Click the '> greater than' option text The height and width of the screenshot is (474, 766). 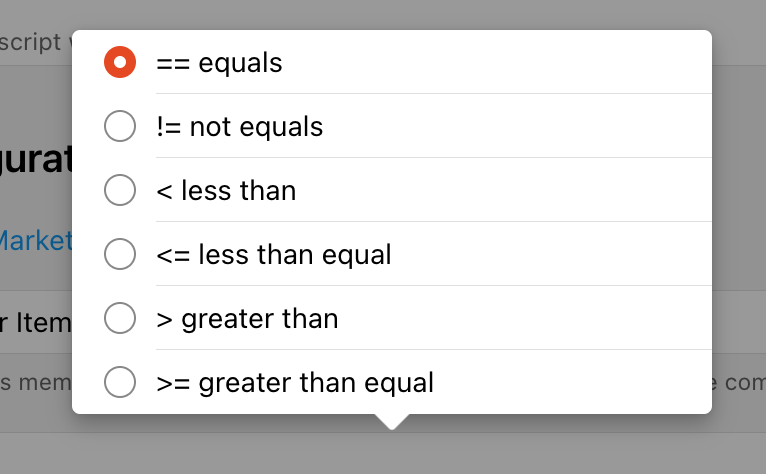point(247,318)
